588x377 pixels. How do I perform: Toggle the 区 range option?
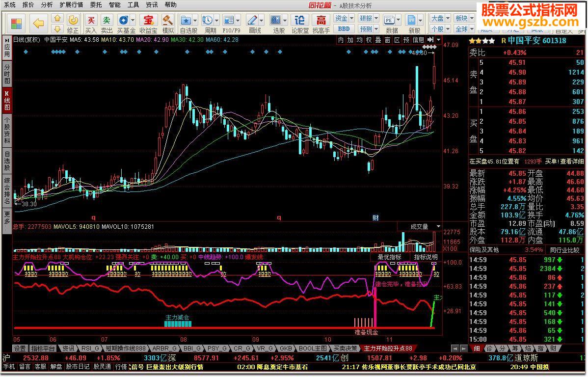tap(397, 40)
